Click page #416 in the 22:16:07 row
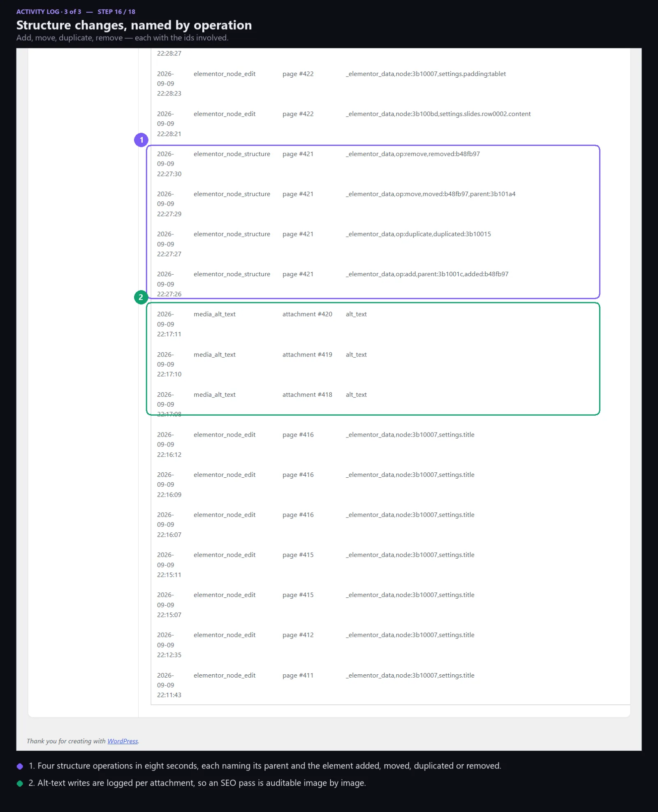This screenshot has height=812, width=658. pyautogui.click(x=298, y=515)
